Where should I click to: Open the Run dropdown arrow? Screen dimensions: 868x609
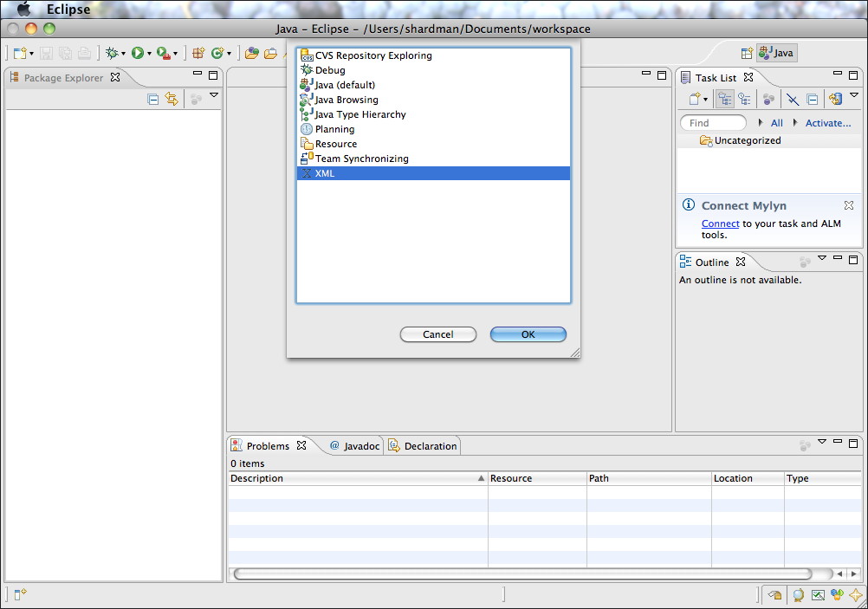tap(150, 54)
